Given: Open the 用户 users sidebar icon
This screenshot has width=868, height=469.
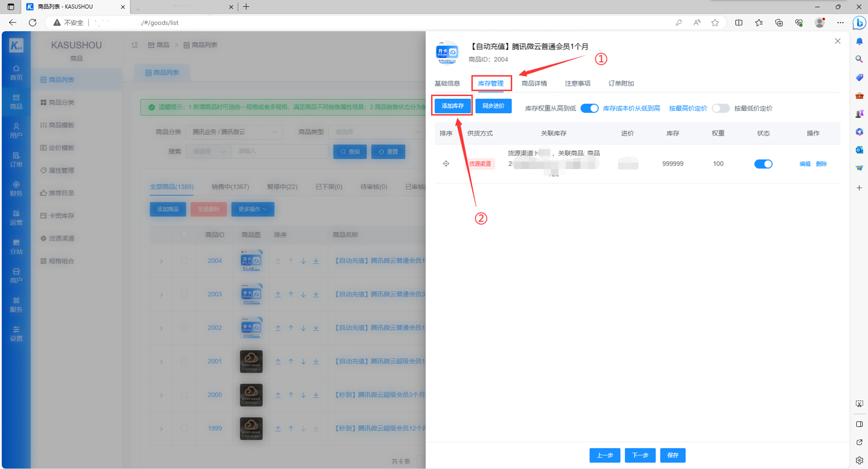Looking at the screenshot, I should click(x=16, y=130).
